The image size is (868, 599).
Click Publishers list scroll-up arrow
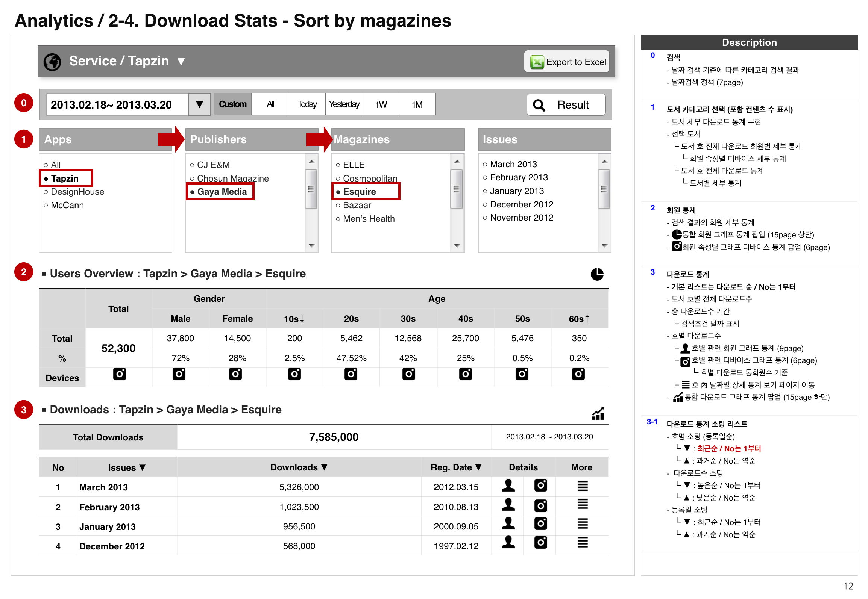[311, 162]
